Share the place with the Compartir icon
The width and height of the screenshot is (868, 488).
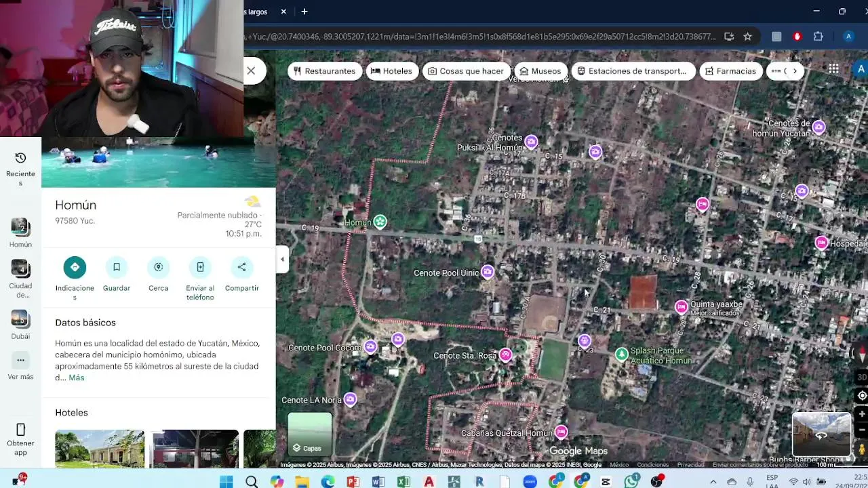(242, 267)
